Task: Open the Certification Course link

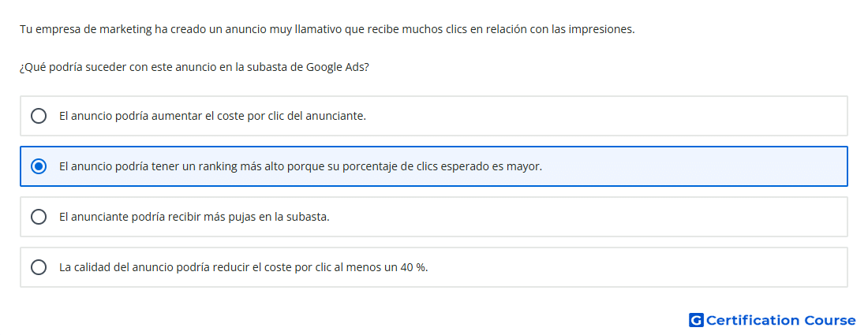Action: 773,320
